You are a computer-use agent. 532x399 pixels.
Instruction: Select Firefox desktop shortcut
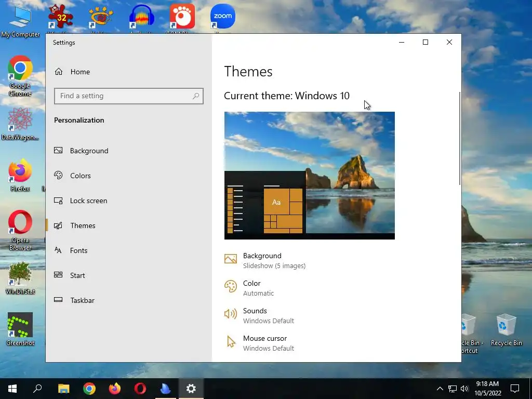coord(20,175)
